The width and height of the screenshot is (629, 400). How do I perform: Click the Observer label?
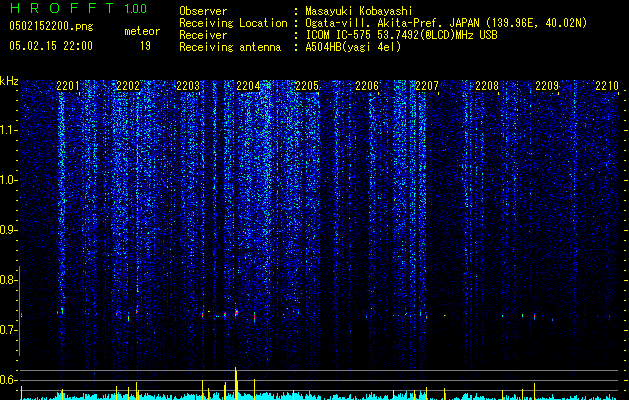(x=203, y=11)
